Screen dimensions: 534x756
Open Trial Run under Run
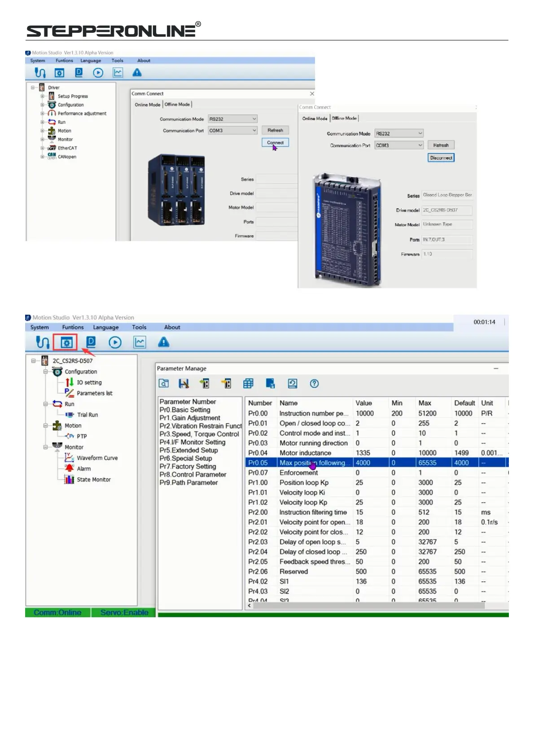[88, 415]
